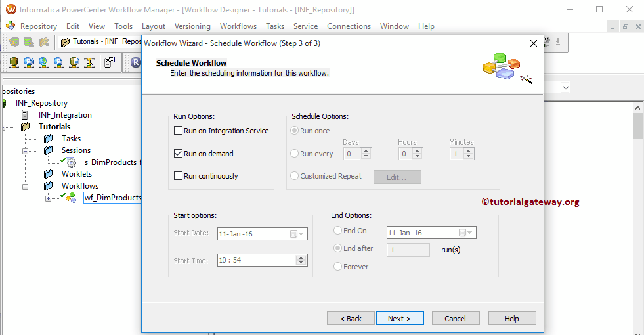Choose the Customized Repeat radio option
The image size is (644, 335).
(295, 176)
